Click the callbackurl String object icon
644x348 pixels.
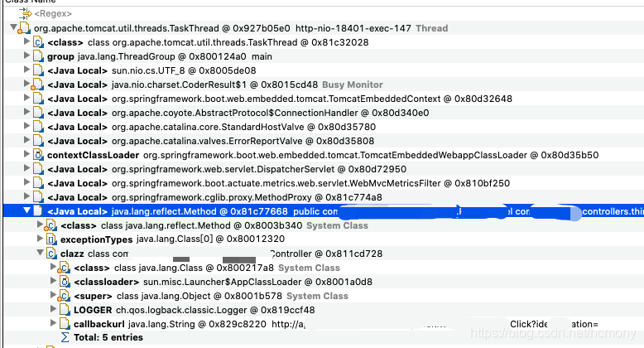pyautogui.click(x=65, y=324)
